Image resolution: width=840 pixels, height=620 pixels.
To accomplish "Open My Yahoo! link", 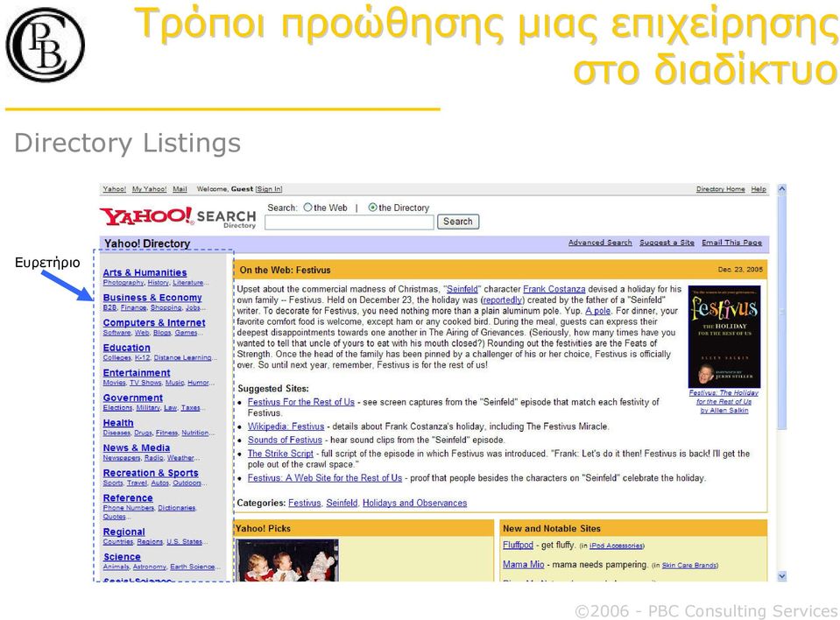I will coord(149,189).
